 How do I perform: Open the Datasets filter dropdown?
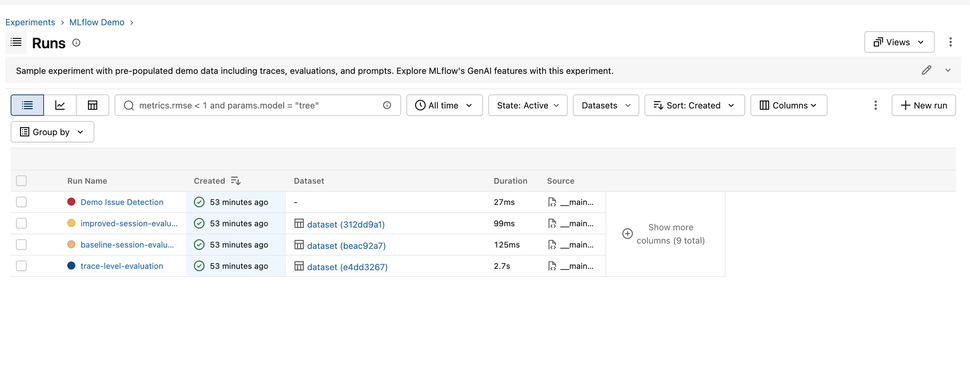click(x=606, y=105)
